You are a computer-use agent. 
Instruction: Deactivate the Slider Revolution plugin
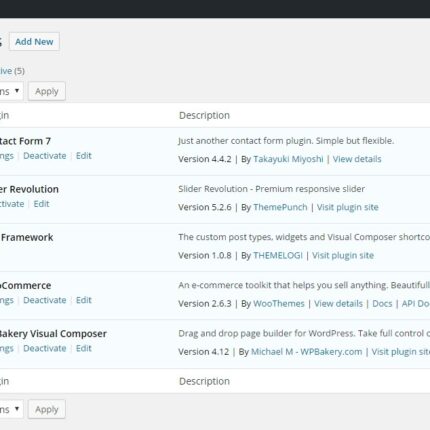tap(12, 204)
